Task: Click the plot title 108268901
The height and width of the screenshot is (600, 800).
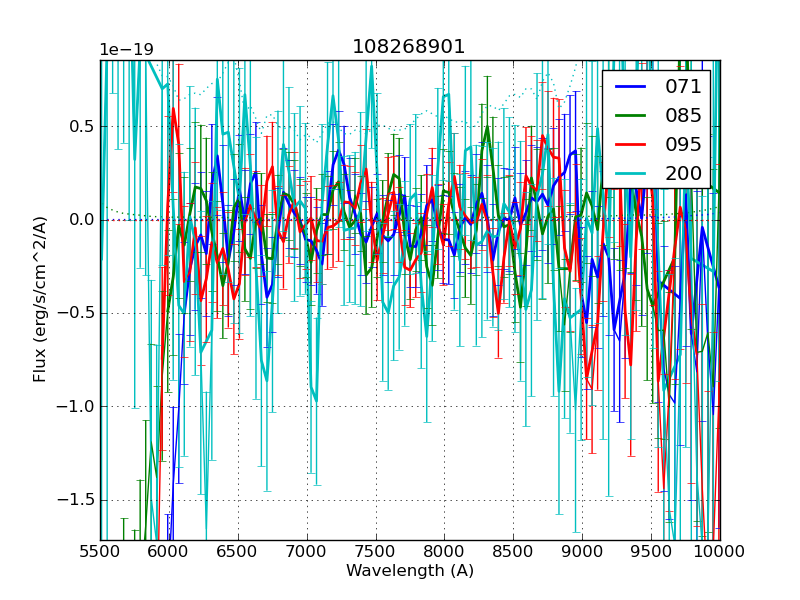Action: [x=409, y=47]
